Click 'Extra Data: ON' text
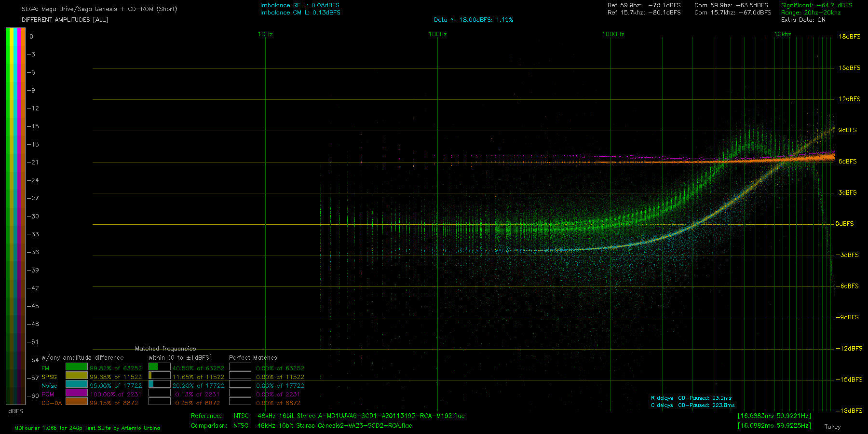 coord(803,20)
